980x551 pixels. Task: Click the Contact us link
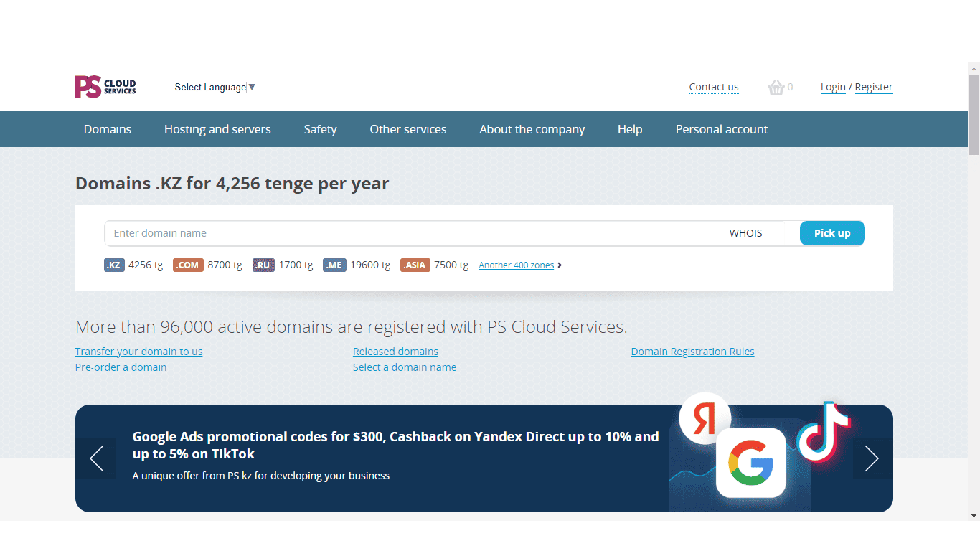(x=714, y=87)
